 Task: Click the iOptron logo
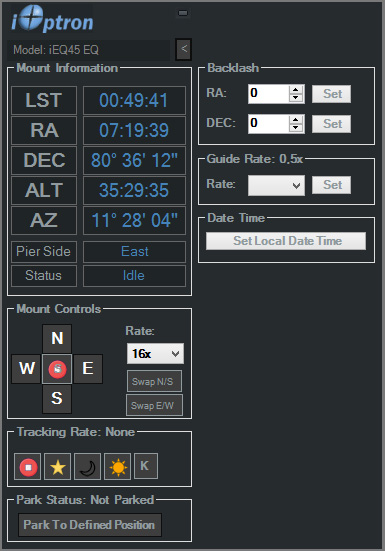(52, 20)
